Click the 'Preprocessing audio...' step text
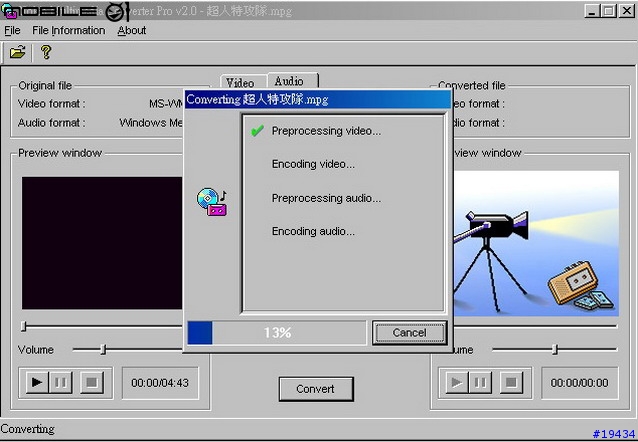Image resolution: width=638 pixels, height=442 pixels. (x=326, y=198)
